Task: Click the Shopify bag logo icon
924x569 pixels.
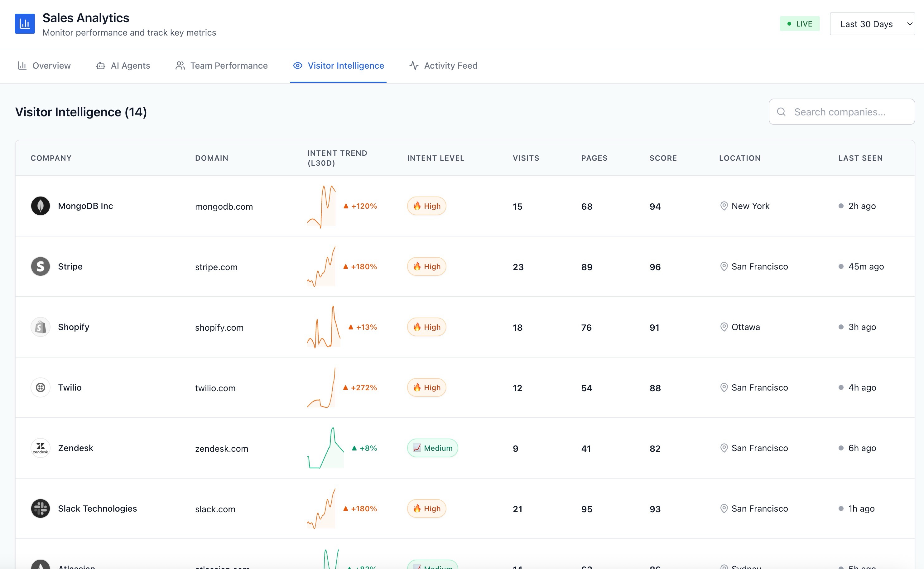Action: pyautogui.click(x=40, y=327)
